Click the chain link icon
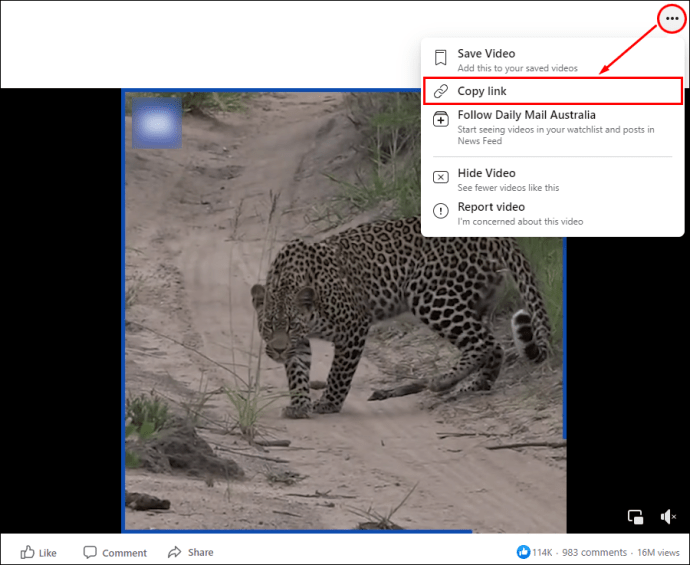 [x=440, y=91]
